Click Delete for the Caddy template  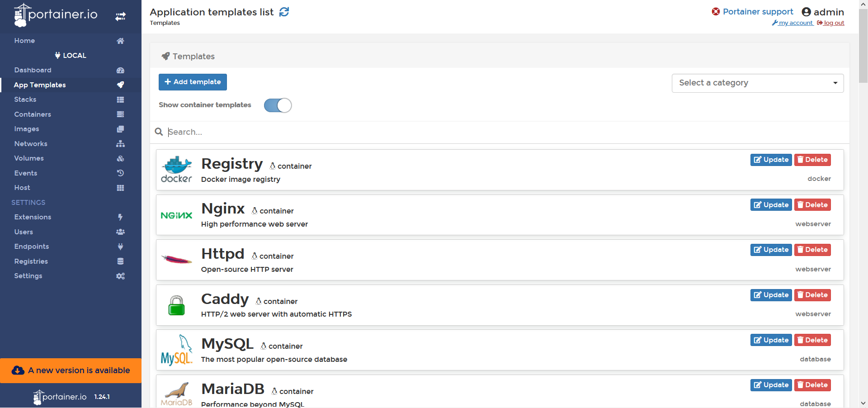click(x=812, y=295)
